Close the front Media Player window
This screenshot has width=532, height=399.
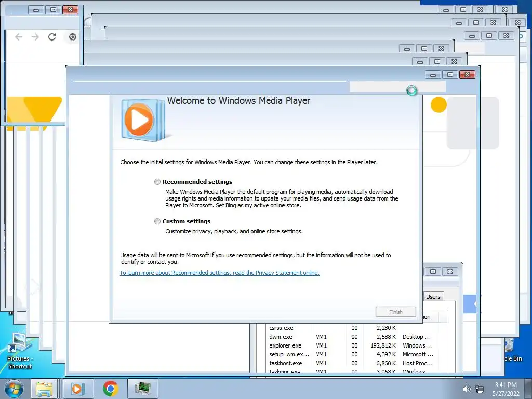click(467, 75)
